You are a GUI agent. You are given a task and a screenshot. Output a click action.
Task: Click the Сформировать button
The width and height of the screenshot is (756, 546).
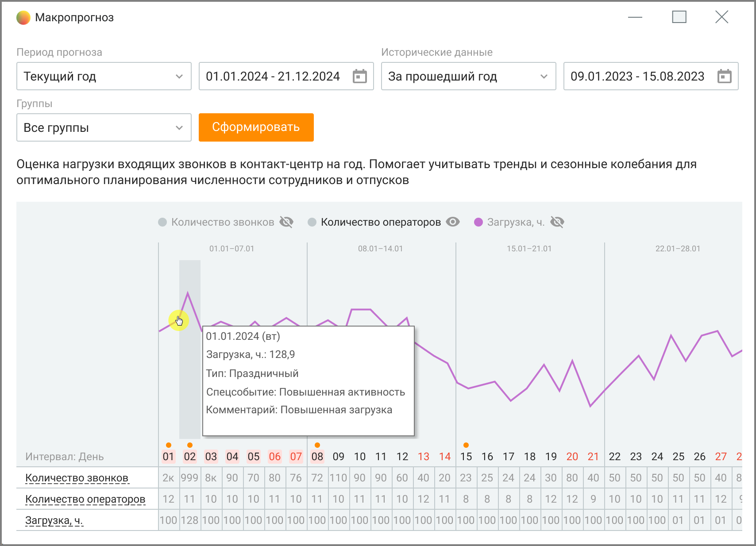coord(256,127)
